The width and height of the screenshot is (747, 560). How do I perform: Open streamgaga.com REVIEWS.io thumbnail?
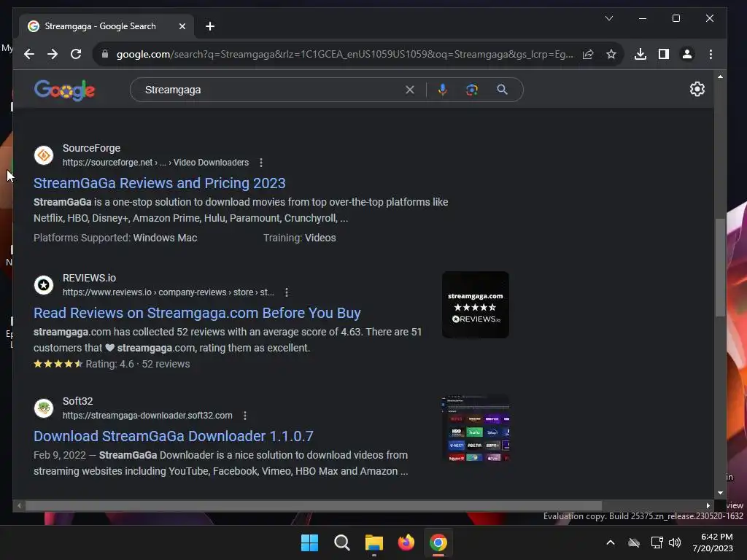476,305
